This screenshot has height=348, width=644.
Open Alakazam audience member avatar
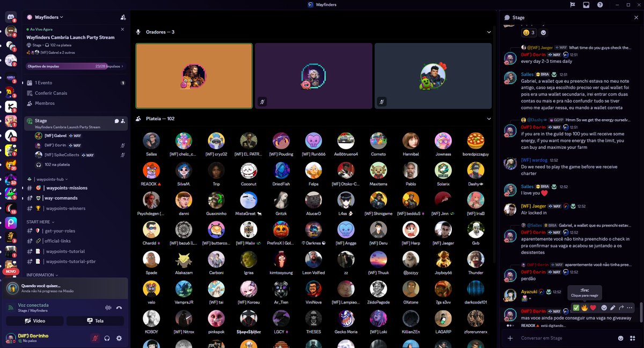[x=184, y=259]
